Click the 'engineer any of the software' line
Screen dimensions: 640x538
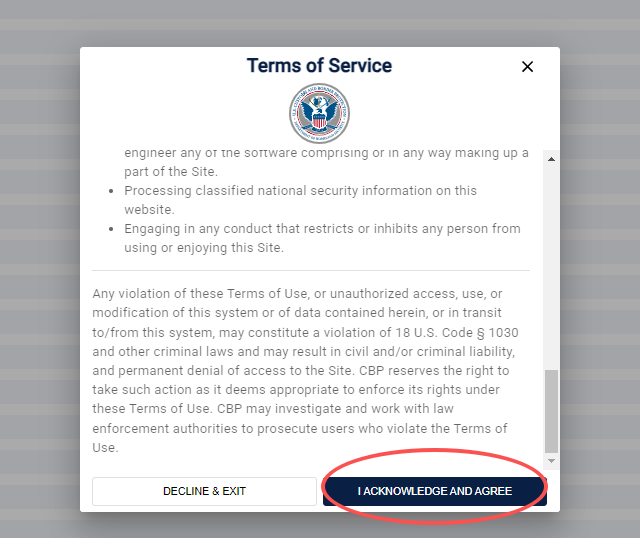coord(326,153)
